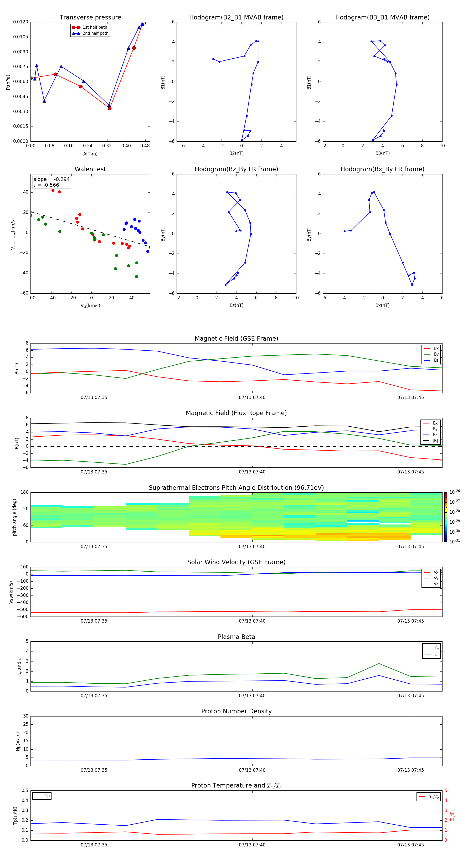Image resolution: width=473 pixels, height=868 pixels.
Task: Select the "slope = -0.294" annotation text
Action: (x=52, y=179)
